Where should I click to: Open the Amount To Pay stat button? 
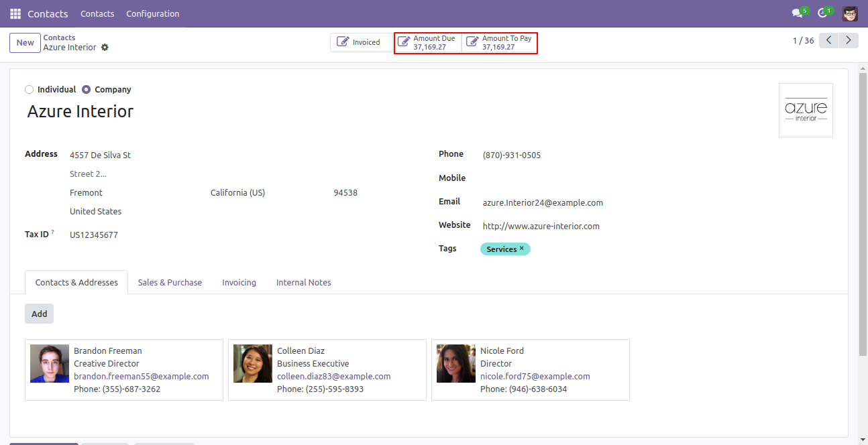[x=500, y=43]
